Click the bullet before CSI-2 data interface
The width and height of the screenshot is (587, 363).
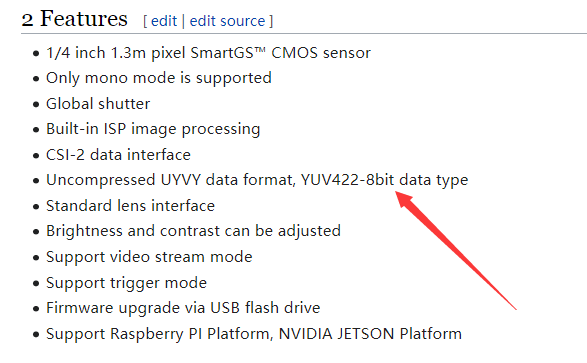pos(36,155)
